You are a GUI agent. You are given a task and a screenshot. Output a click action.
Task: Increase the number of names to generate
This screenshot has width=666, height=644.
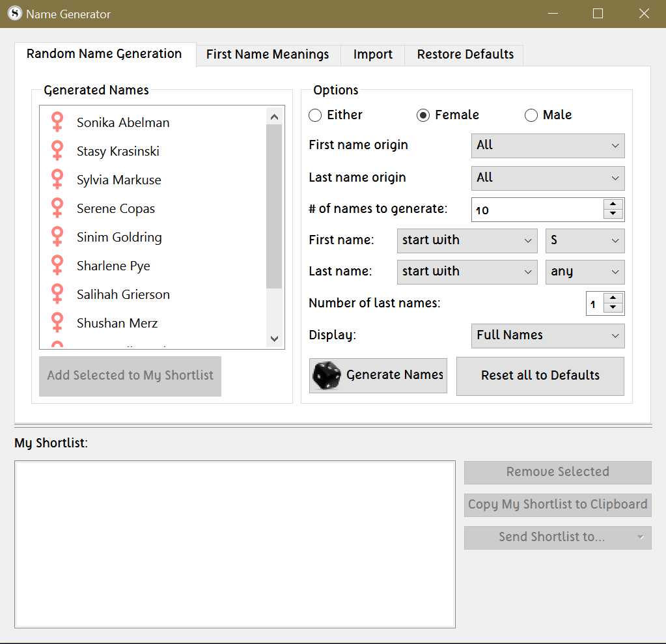(613, 204)
